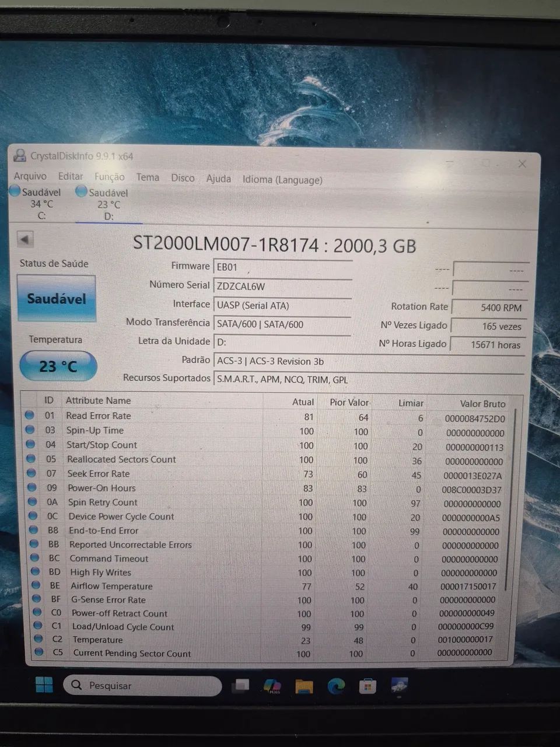560x747 pixels.
Task: Click the Padrão field ACS-3 Revision 3b
Action: tap(369, 361)
